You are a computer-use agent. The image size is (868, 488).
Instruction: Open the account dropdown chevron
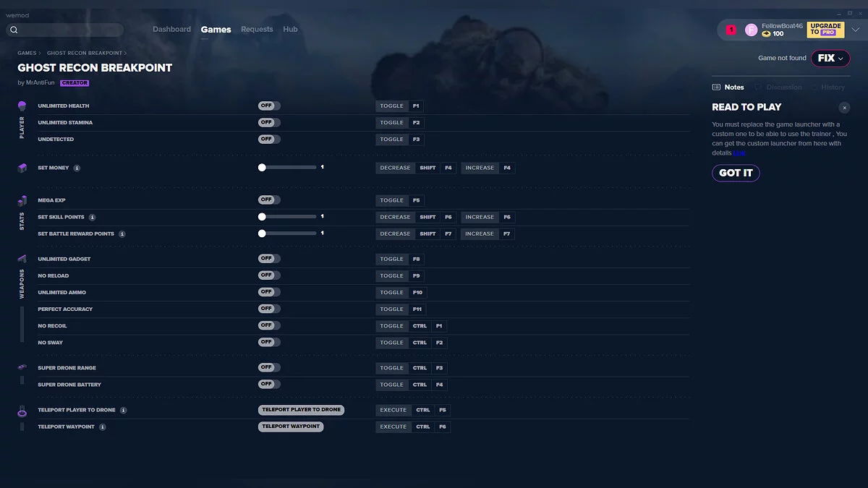point(856,29)
